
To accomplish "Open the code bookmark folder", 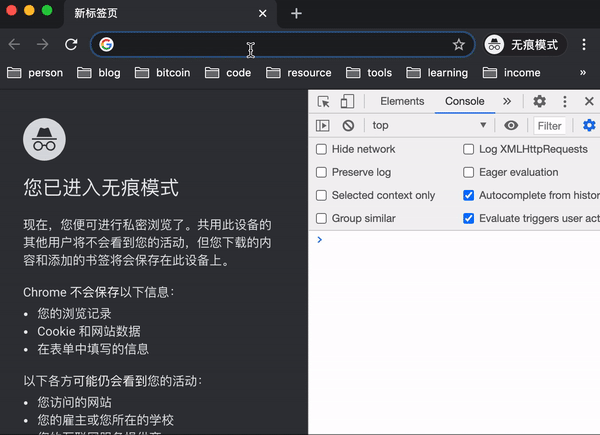I will pos(228,73).
